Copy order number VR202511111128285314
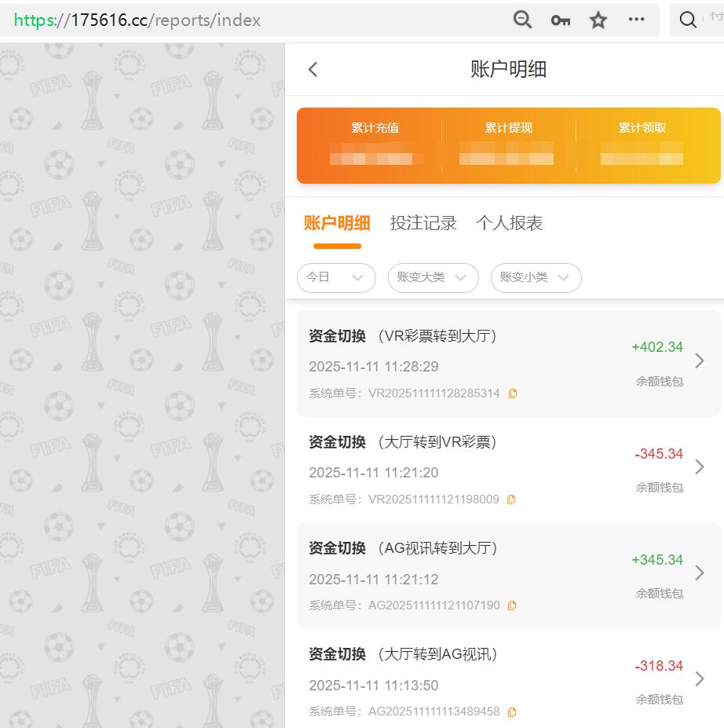Viewport: 724px width, 728px height. (x=513, y=393)
